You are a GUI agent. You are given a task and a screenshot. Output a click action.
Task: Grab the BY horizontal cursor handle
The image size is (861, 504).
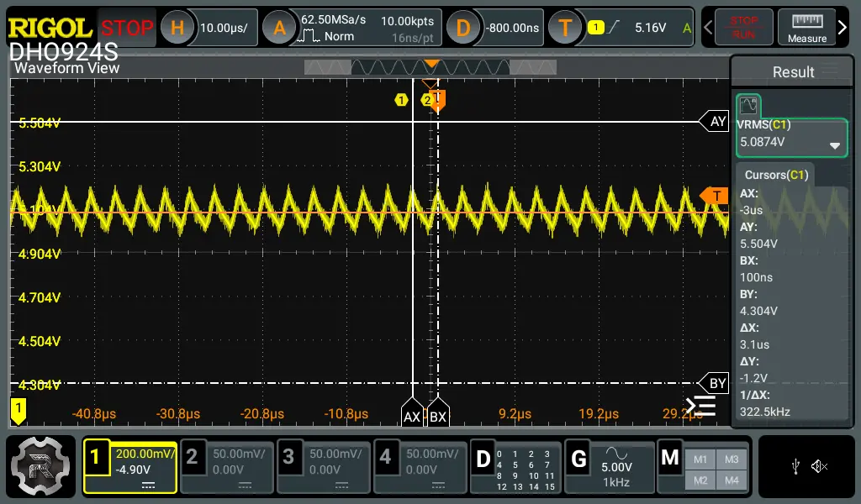pyautogui.click(x=714, y=383)
